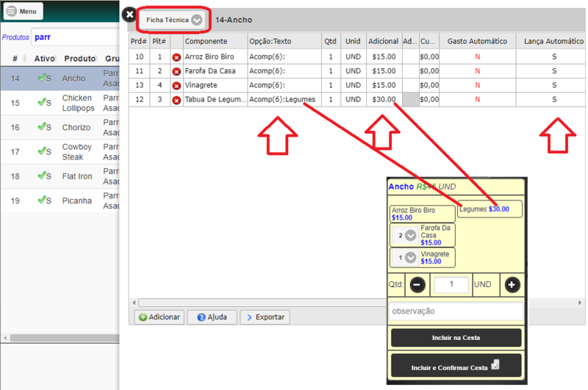Viewport: 588px width, 390px height.
Task: Click Acomp(6):Legumes option cell
Action: coord(284,99)
